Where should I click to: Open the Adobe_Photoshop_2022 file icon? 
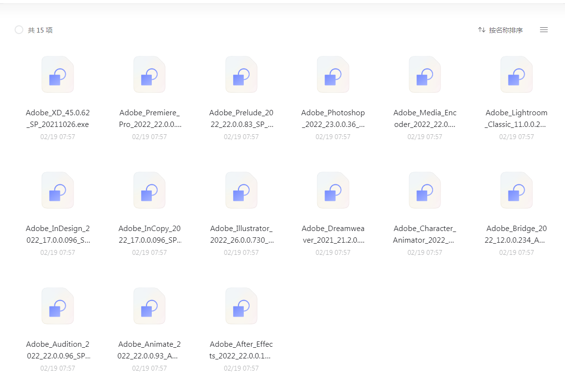333,75
